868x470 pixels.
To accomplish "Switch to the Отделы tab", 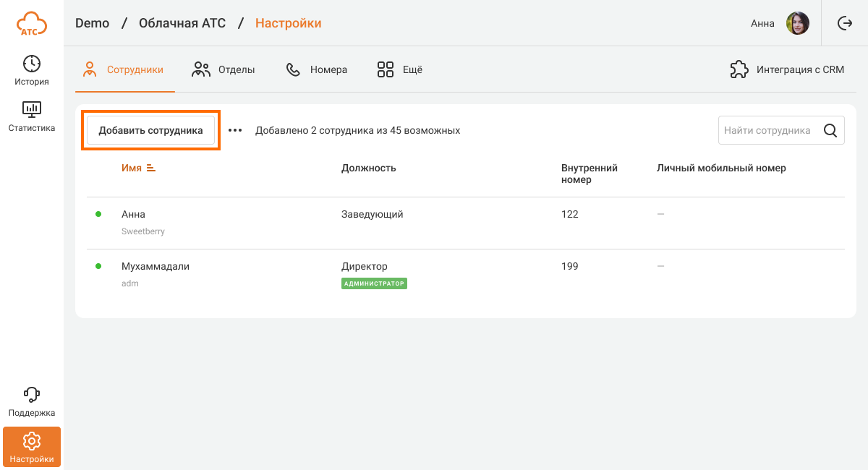I will (223, 70).
